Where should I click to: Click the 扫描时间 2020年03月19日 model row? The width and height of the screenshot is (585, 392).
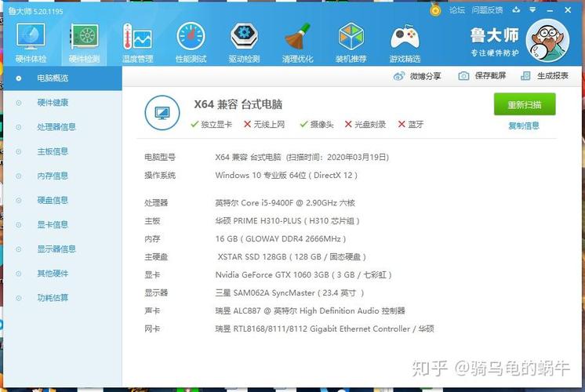click(x=302, y=158)
